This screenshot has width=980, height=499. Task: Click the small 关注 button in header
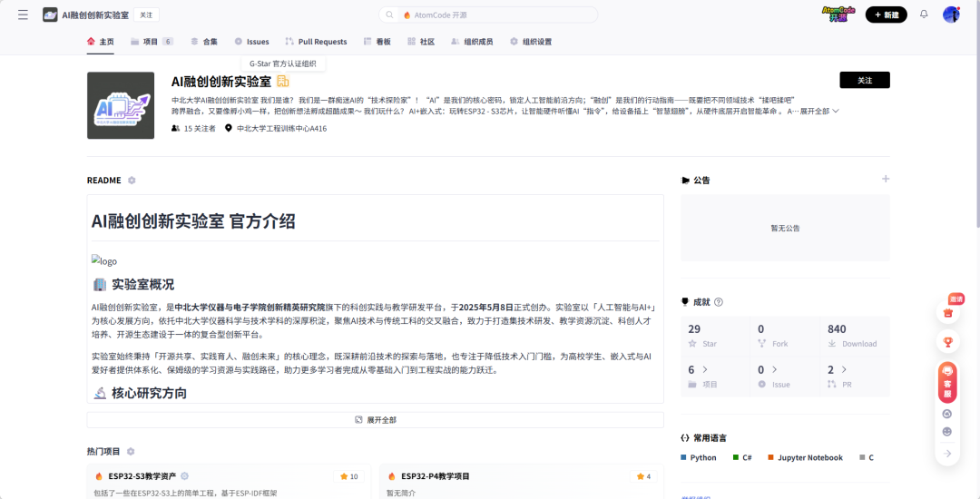click(146, 15)
